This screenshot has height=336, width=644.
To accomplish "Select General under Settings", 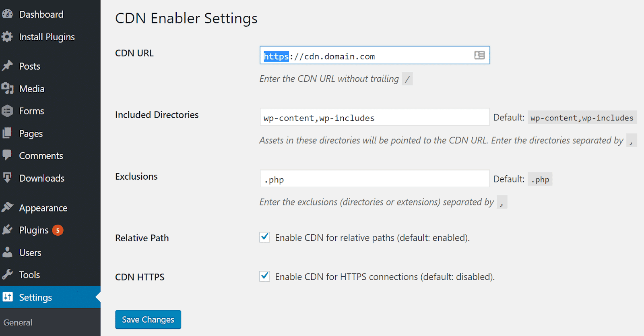I will tap(18, 322).
